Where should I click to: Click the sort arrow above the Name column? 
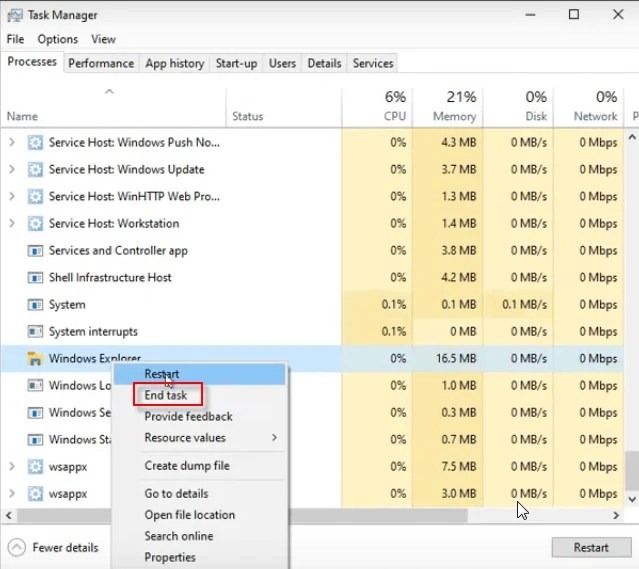pos(109,92)
